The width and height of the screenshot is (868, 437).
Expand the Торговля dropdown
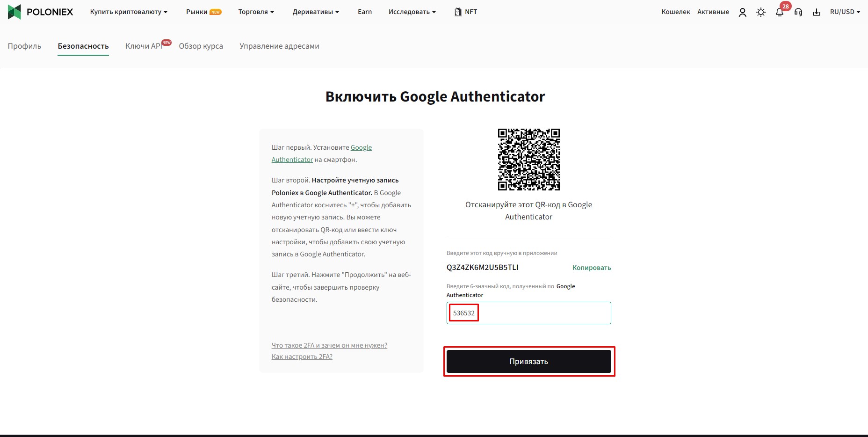point(256,12)
